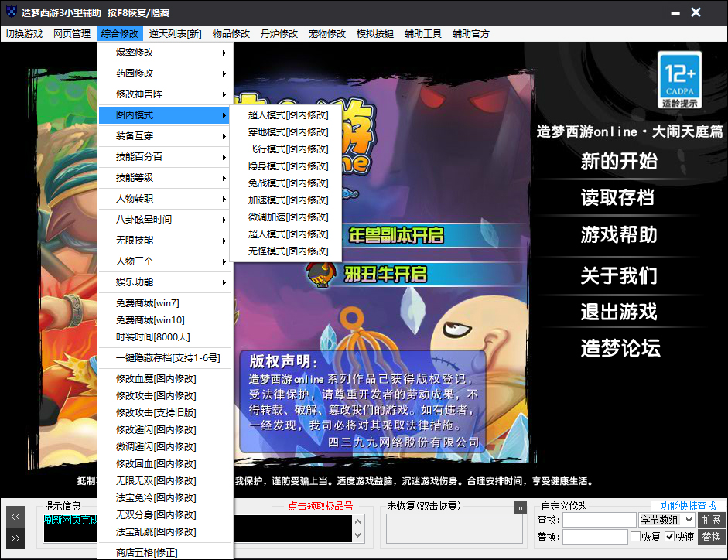Expand the 技能等级 submenu
The image size is (728, 560).
(x=165, y=178)
